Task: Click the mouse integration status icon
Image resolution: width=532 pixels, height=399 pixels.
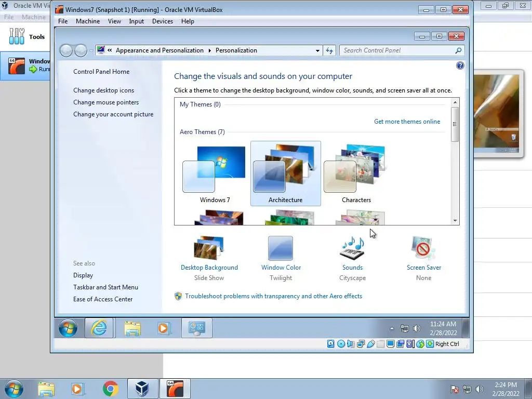Action: point(420,344)
